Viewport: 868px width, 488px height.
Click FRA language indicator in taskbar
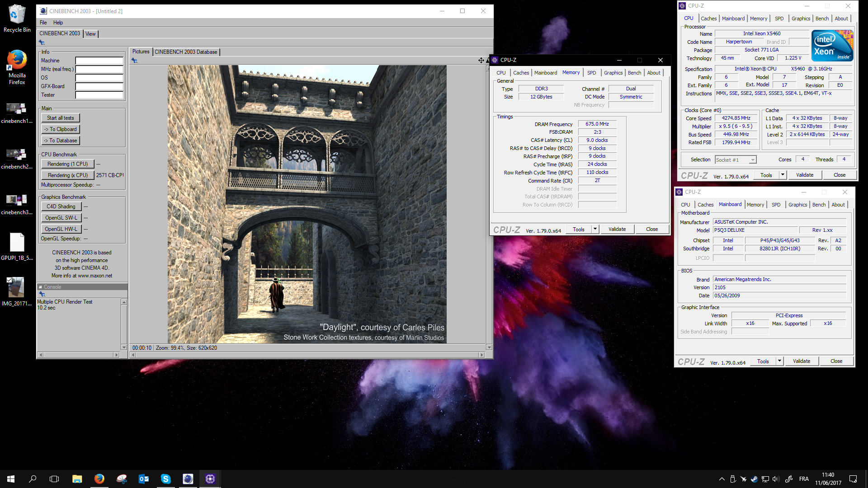coord(804,479)
